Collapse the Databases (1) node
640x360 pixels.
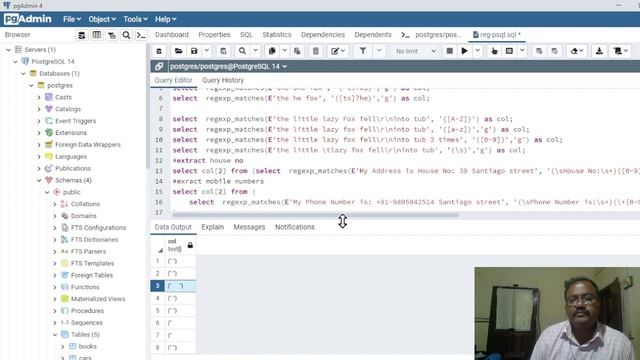pyautogui.click(x=24, y=73)
